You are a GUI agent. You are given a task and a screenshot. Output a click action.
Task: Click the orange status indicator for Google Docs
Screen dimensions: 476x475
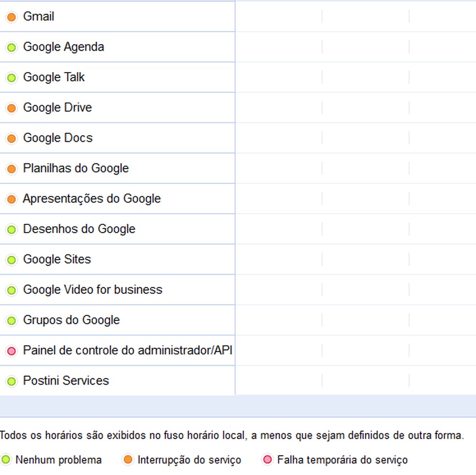click(11, 138)
